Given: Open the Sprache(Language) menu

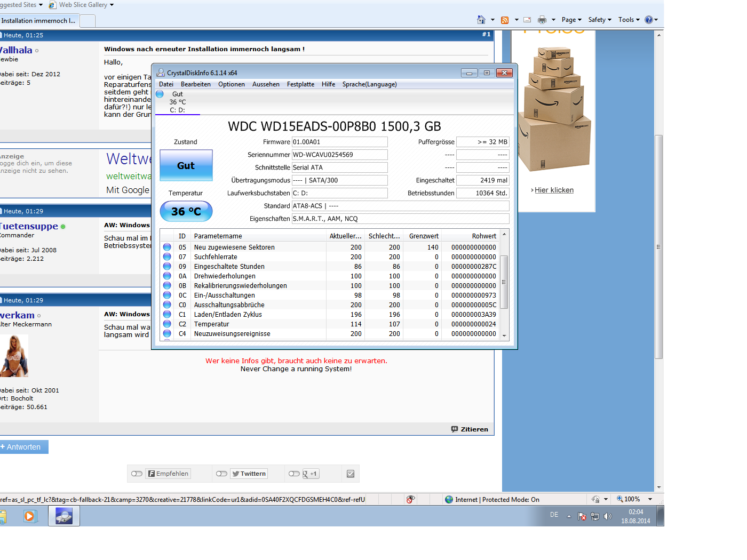Looking at the screenshot, I should (x=369, y=84).
